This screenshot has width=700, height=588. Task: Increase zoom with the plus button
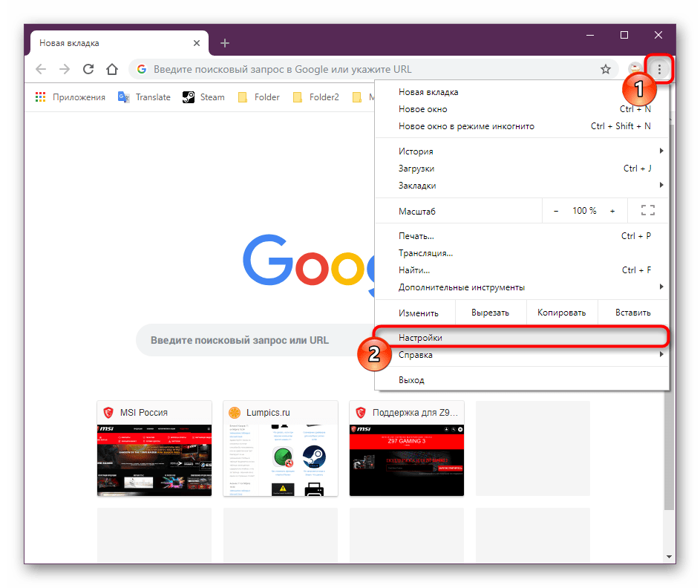click(x=612, y=211)
